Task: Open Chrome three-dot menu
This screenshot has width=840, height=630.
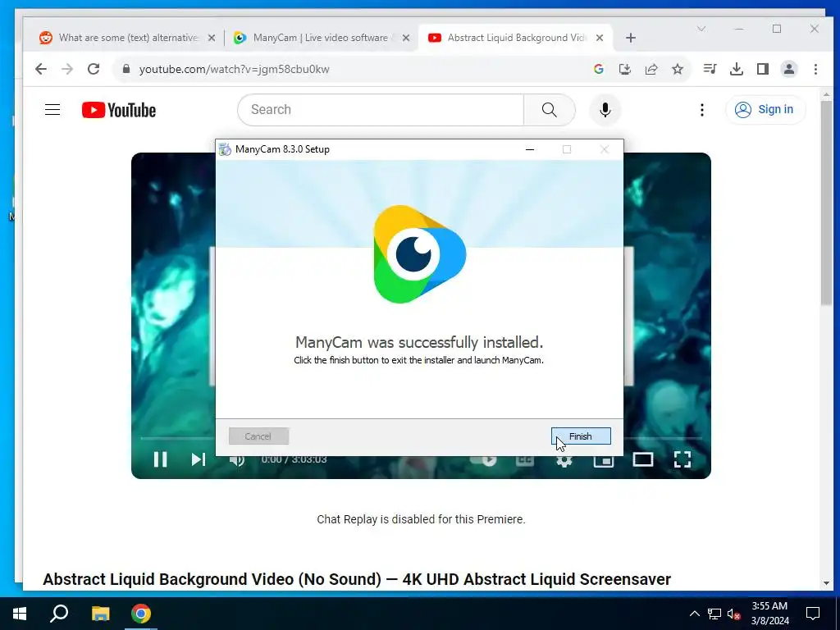Action: (815, 69)
